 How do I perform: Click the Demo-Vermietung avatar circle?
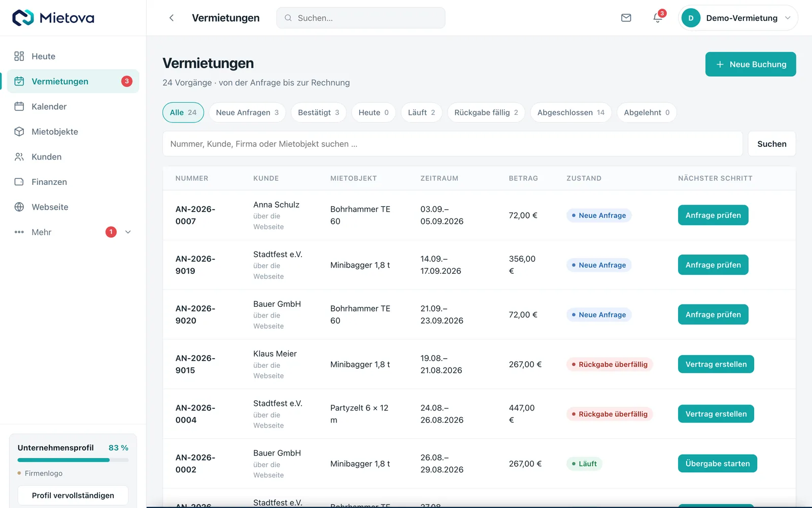(x=691, y=18)
